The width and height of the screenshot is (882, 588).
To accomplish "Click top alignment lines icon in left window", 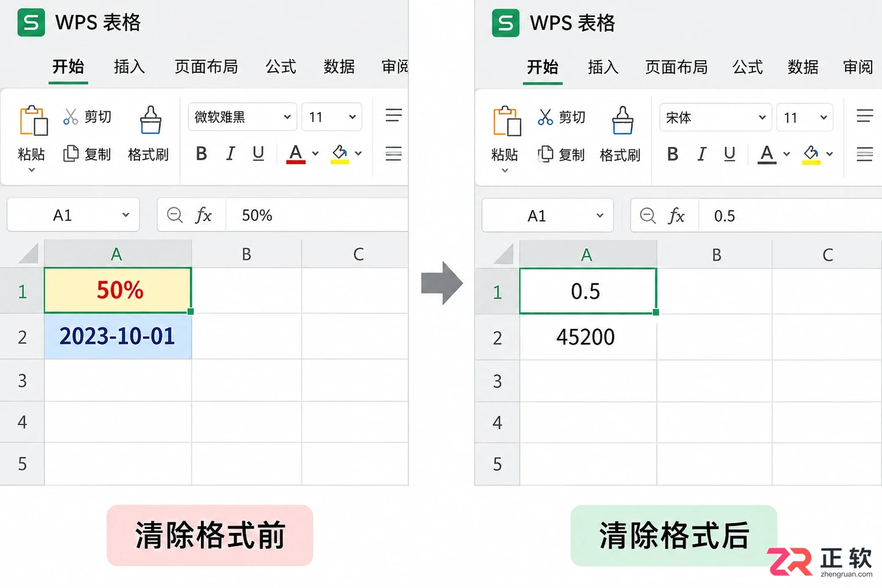I will click(x=394, y=115).
